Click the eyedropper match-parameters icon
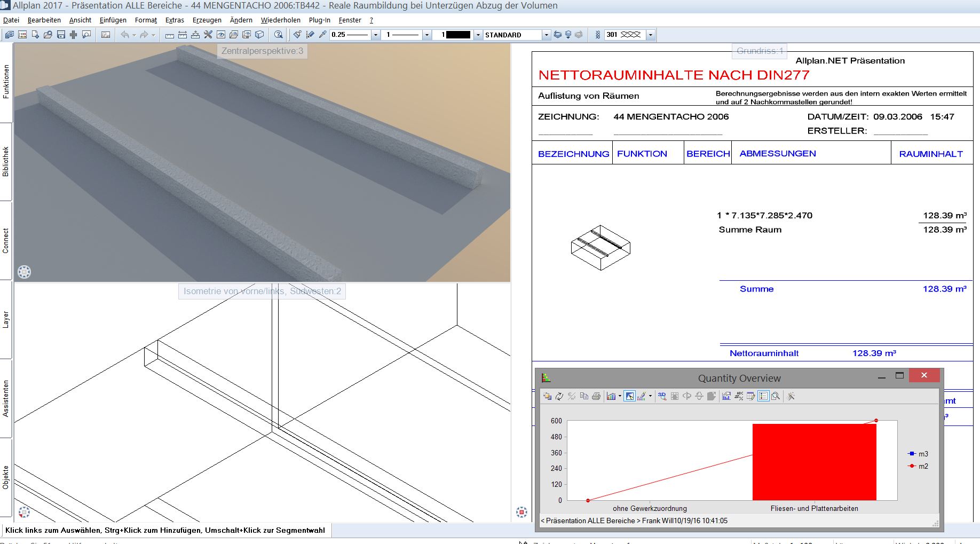 (322, 35)
